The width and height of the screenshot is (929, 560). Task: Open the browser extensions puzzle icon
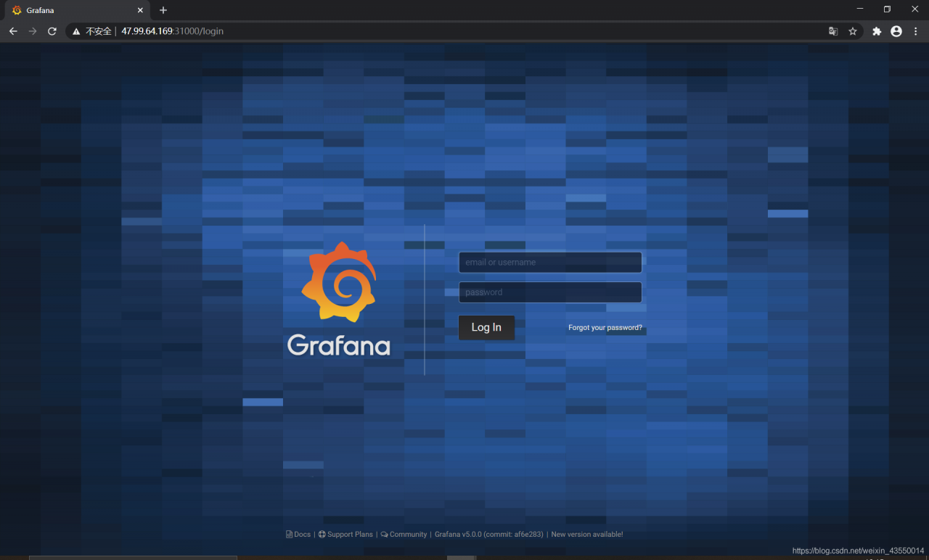click(877, 31)
